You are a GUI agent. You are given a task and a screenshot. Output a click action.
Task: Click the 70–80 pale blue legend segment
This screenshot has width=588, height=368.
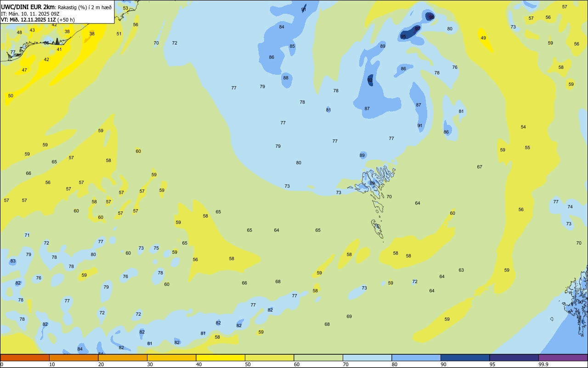pos(367,357)
